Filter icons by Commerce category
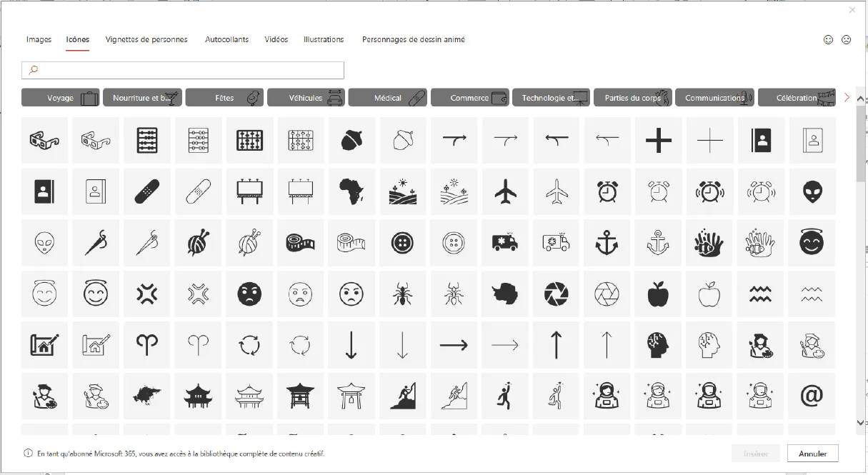This screenshot has width=868, height=475. [x=469, y=98]
